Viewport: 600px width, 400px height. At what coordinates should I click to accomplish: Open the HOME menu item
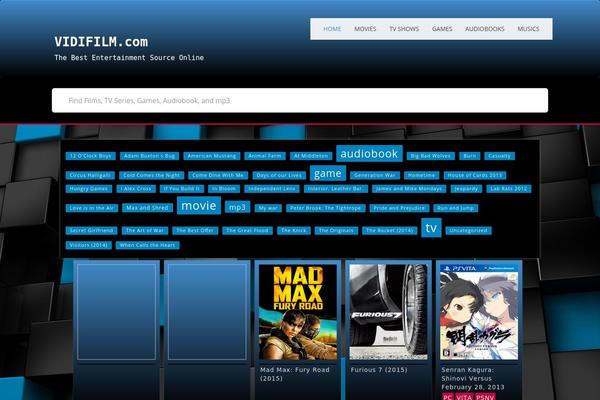(332, 29)
